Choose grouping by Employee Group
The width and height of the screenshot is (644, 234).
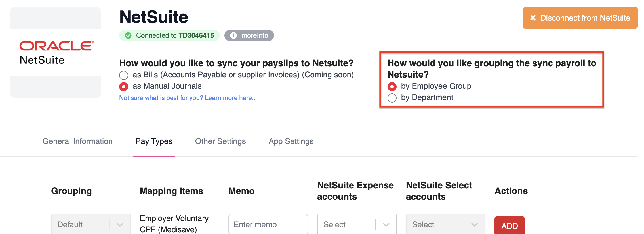coord(392,86)
